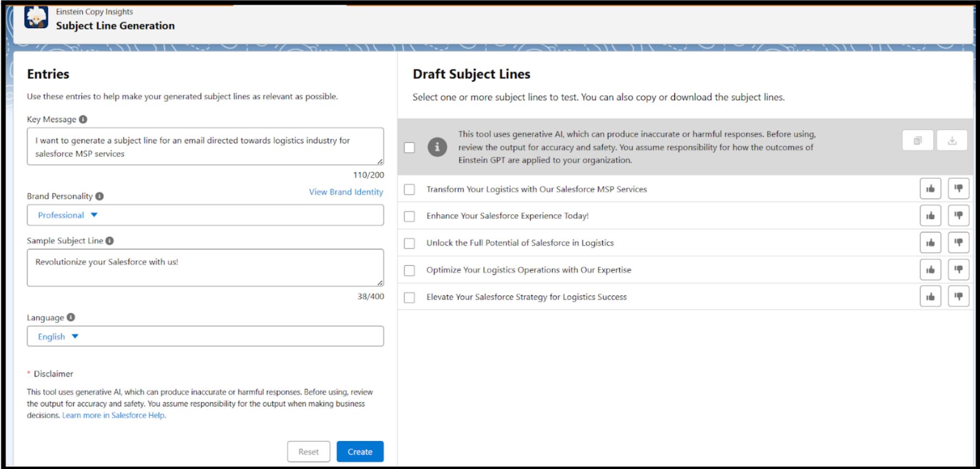Click the 'Subject Line Generation' page title
This screenshot has height=469, width=980.
[x=116, y=26]
